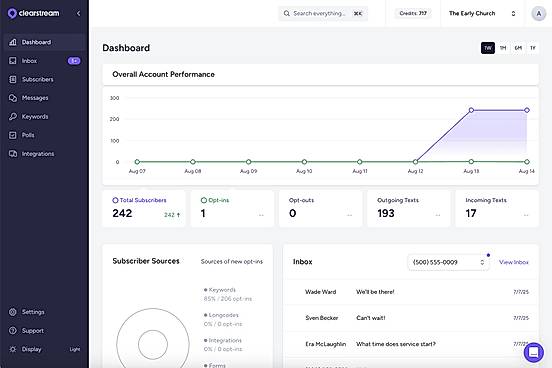Select the 1W time range
The height and width of the screenshot is (368, 552).
point(488,48)
